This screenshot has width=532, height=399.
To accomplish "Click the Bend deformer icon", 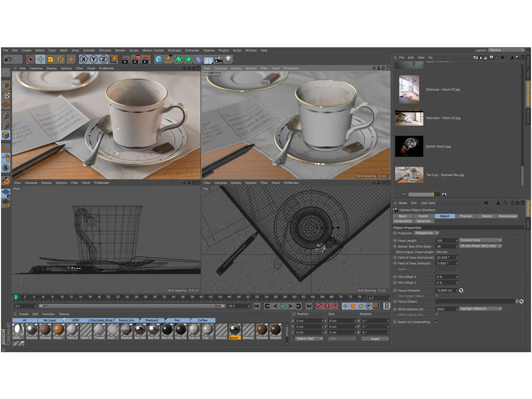I will click(x=199, y=60).
